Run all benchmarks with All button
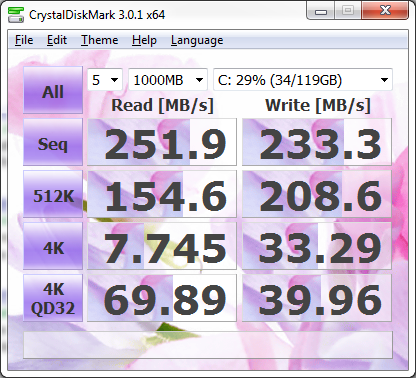 [53, 90]
